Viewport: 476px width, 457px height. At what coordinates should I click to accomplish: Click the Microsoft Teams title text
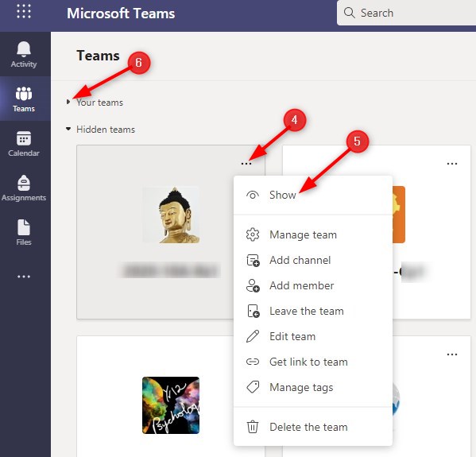click(x=121, y=14)
